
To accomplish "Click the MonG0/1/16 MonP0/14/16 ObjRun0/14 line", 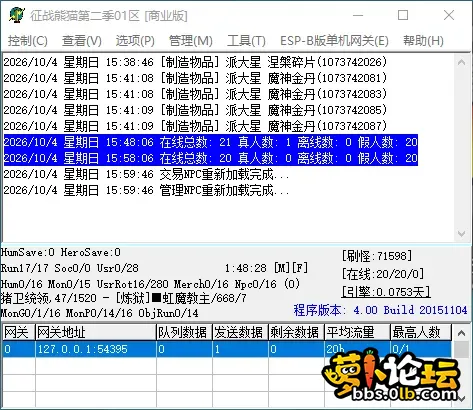I will [99, 313].
